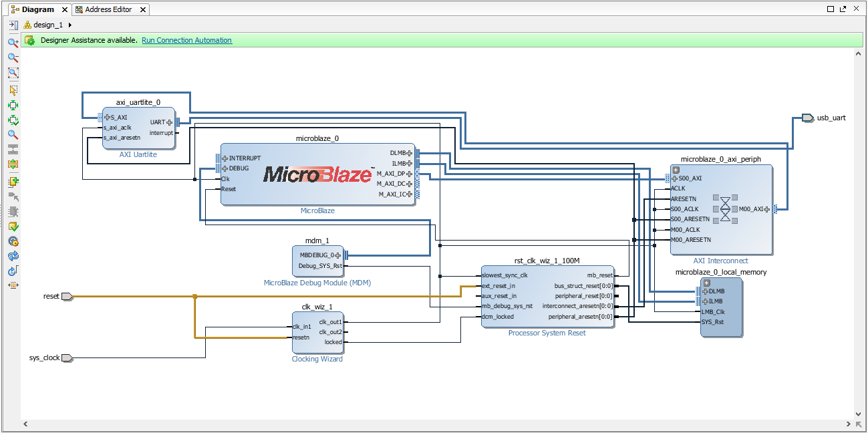The image size is (868, 433).
Task: Click the Processor System Reset label
Action: [547, 333]
